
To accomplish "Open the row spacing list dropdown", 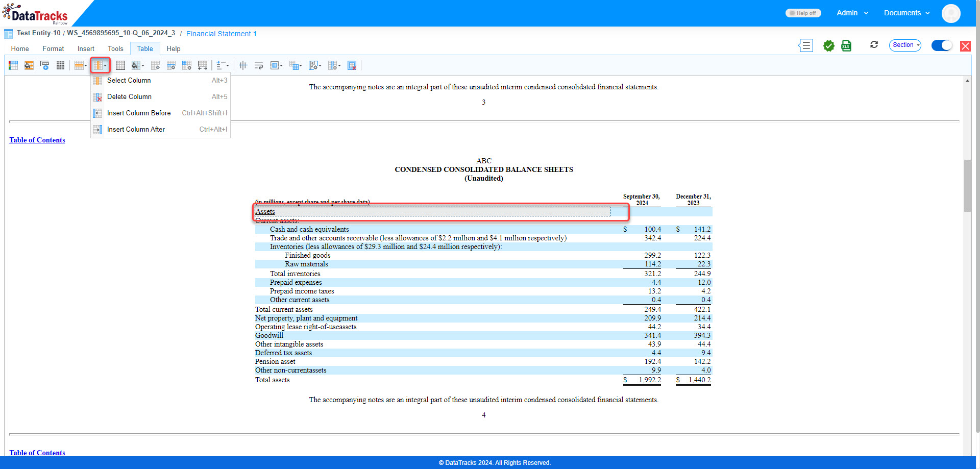I will [x=223, y=65].
